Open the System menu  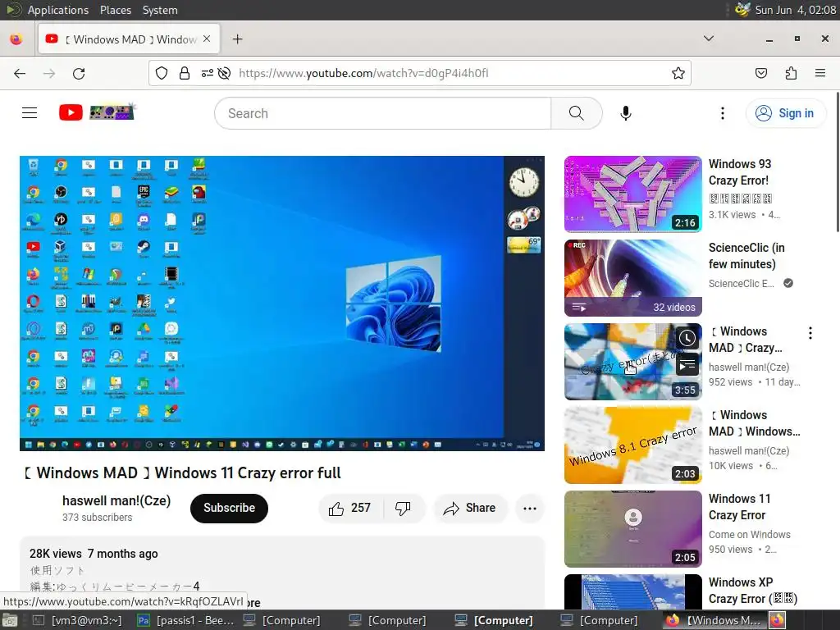(x=160, y=10)
